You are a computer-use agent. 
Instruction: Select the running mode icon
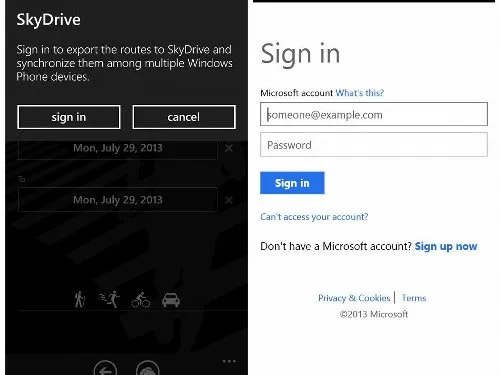pos(110,299)
